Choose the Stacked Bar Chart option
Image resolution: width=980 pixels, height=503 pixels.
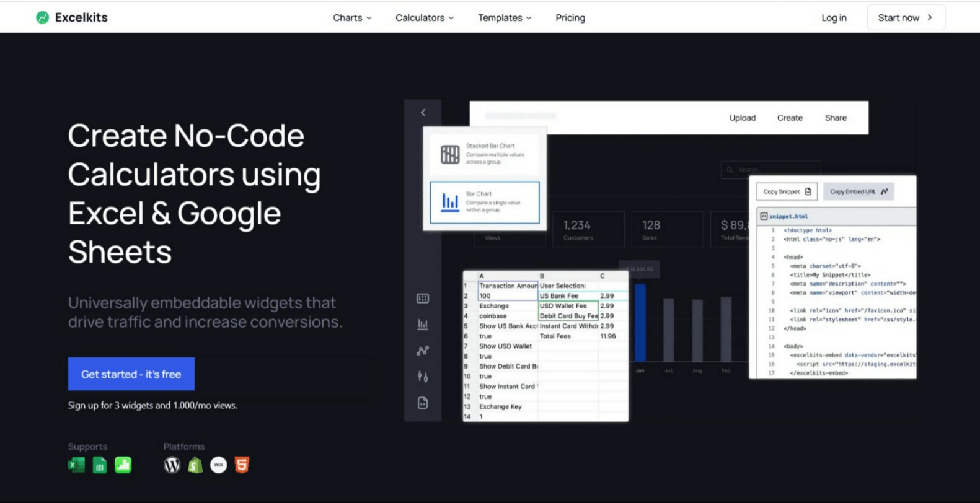coord(485,154)
